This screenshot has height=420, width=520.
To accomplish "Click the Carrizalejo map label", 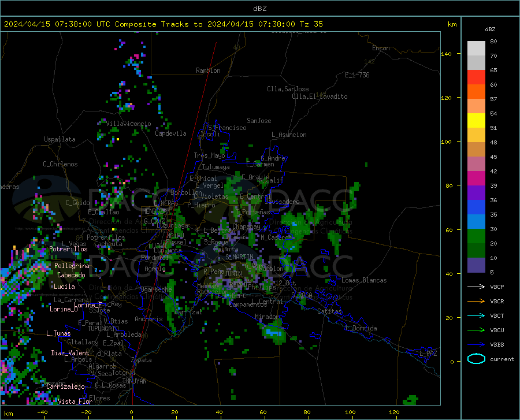I will tap(66, 386).
